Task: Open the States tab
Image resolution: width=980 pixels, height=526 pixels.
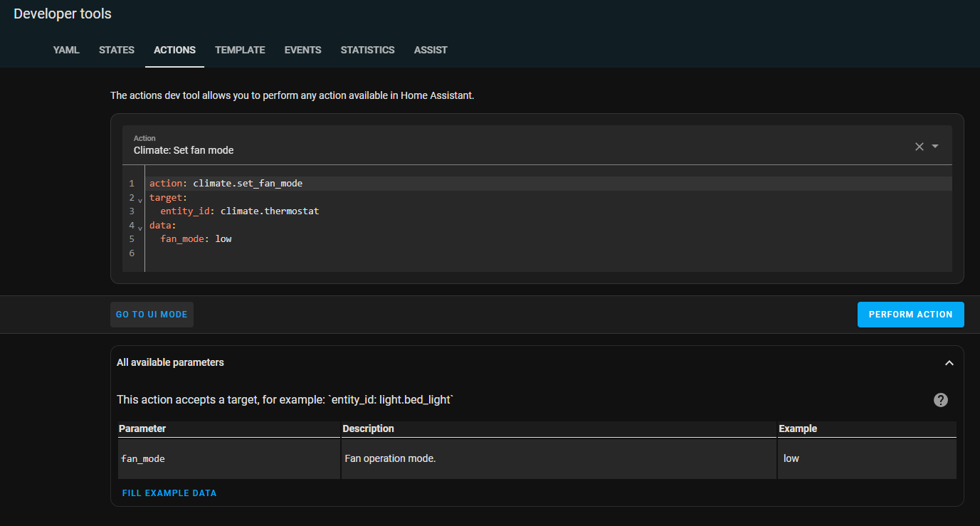Action: [x=117, y=50]
